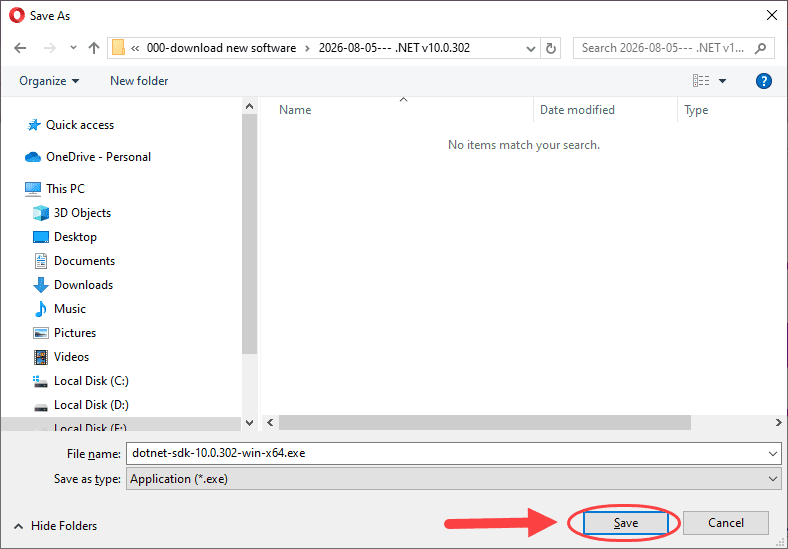Change view layout icon
The image size is (788, 549).
pyautogui.click(x=701, y=80)
